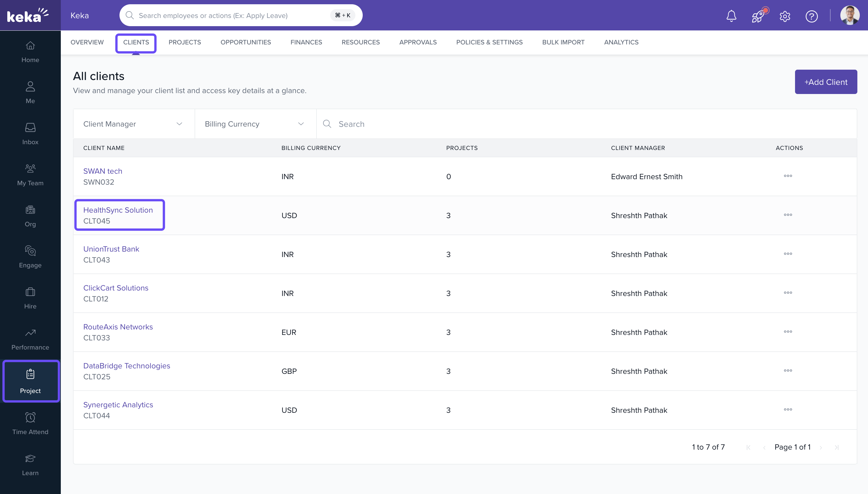This screenshot has height=494, width=868.
Task: Open My Team in the sidebar
Action: (30, 175)
